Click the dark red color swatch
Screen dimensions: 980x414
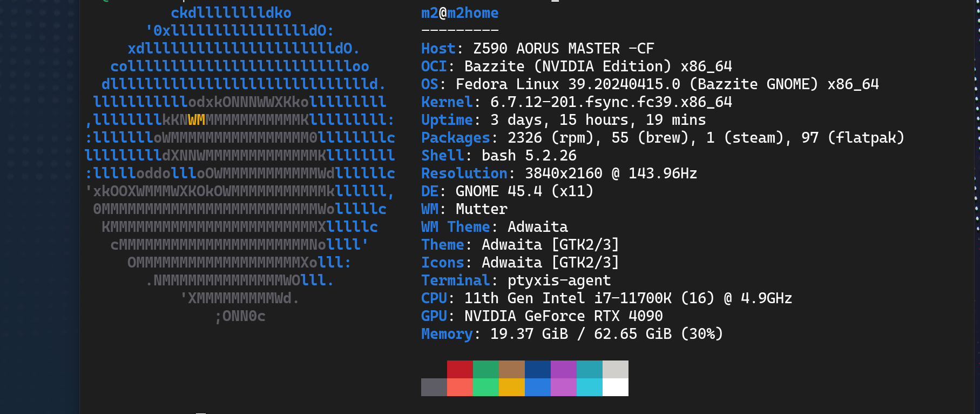(460, 370)
